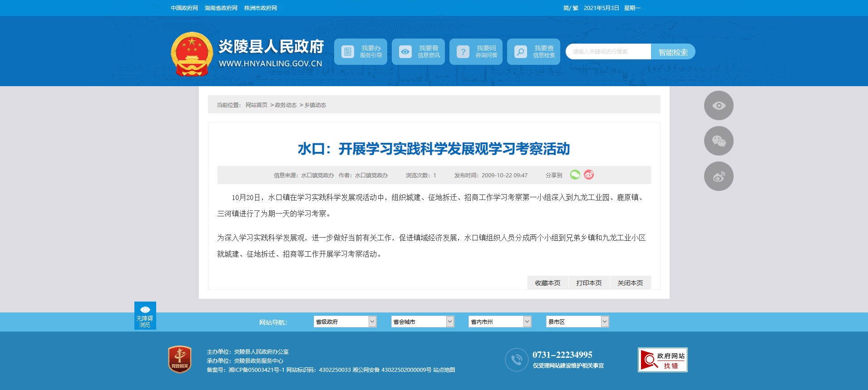Expand the 省会城市 dropdown
The height and width of the screenshot is (390, 868).
pyautogui.click(x=422, y=322)
